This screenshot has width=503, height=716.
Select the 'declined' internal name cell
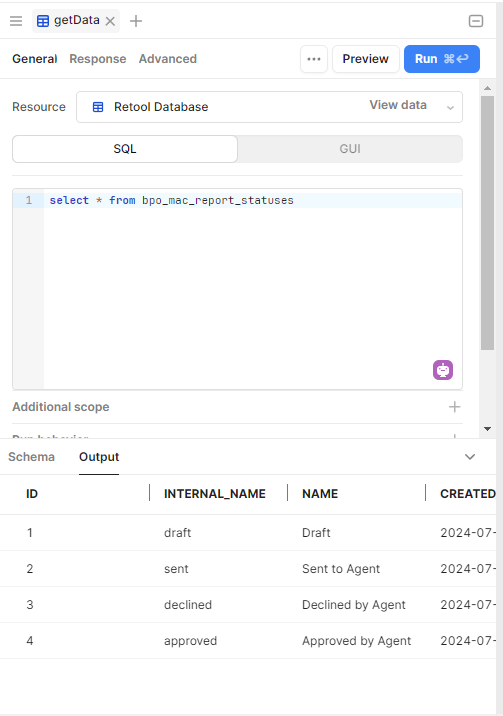188,605
